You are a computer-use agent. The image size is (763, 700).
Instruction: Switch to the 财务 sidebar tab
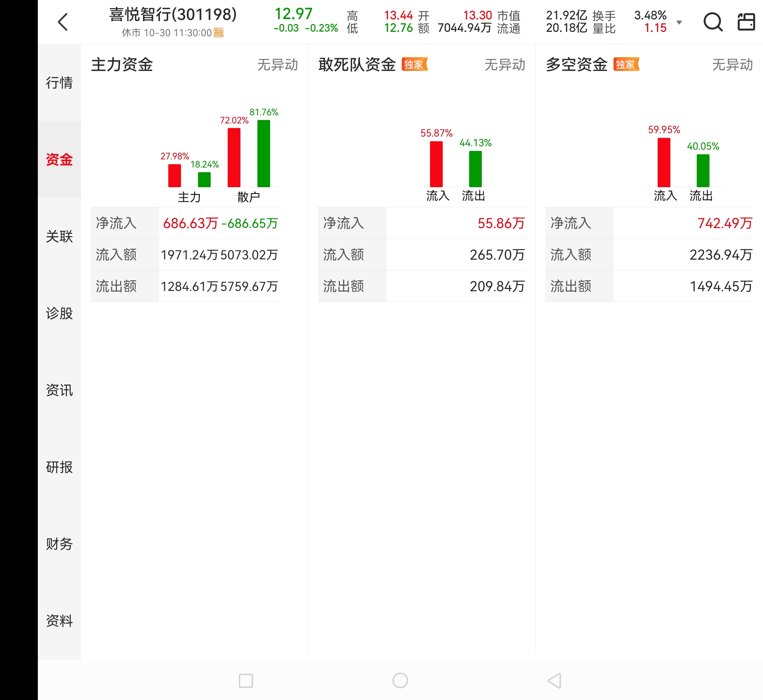tap(59, 544)
